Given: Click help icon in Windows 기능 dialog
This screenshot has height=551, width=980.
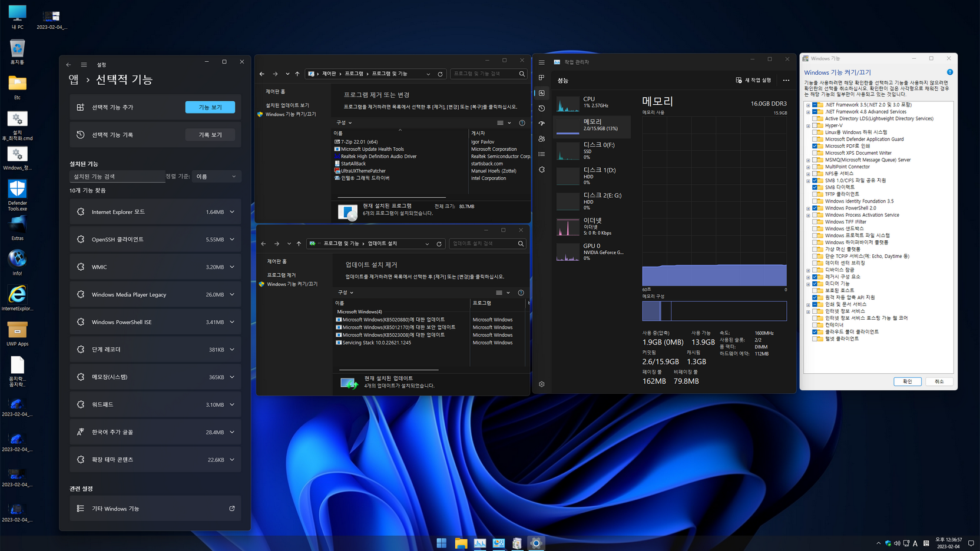Looking at the screenshot, I should (949, 72).
